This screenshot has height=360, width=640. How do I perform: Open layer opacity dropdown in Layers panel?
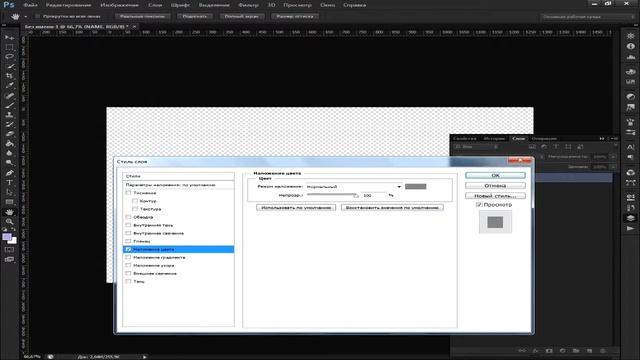click(x=612, y=157)
